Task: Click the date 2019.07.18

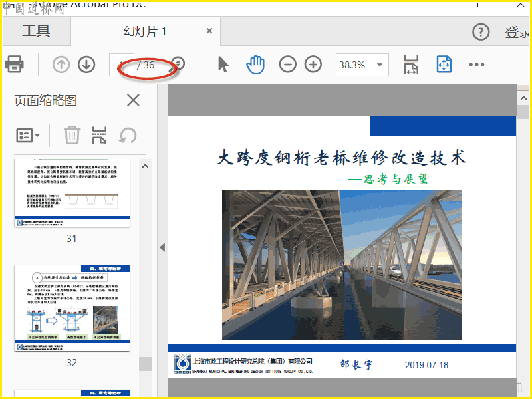Action: click(x=426, y=365)
